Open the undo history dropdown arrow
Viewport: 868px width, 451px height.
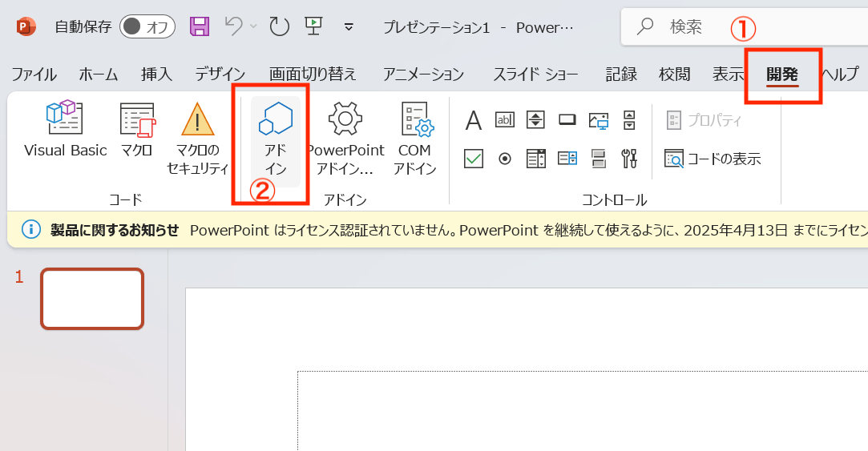pyautogui.click(x=254, y=26)
